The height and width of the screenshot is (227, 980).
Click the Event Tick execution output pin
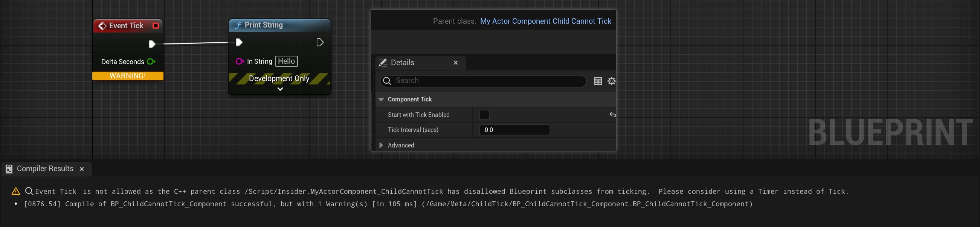(x=152, y=44)
